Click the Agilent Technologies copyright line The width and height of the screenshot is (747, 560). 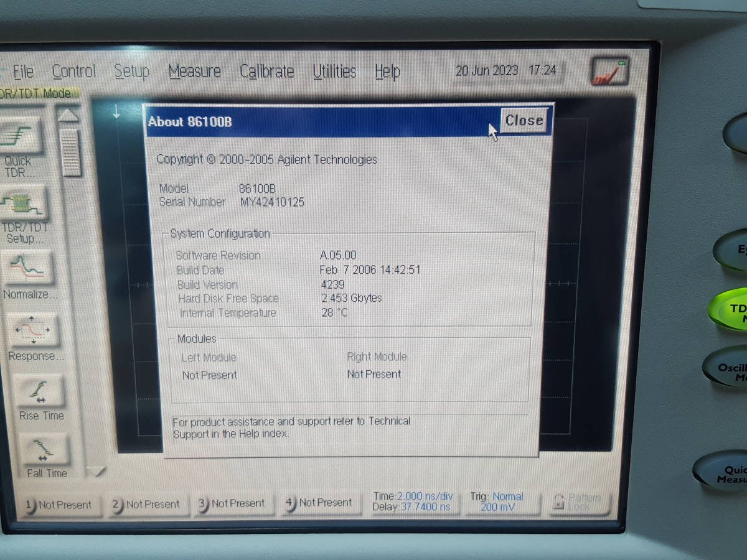click(266, 160)
